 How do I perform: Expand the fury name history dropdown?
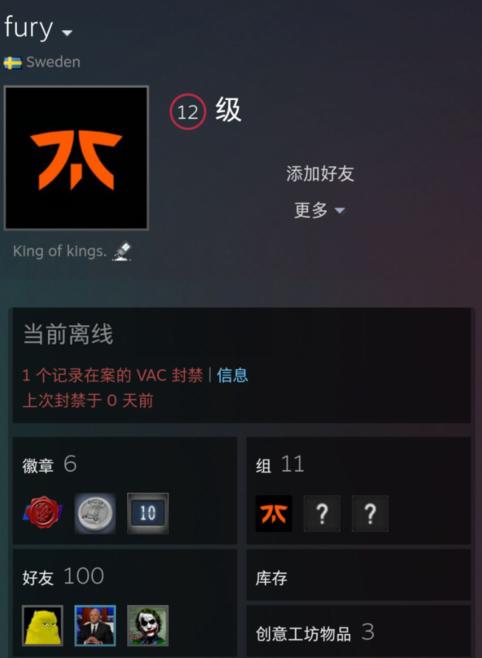click(67, 32)
